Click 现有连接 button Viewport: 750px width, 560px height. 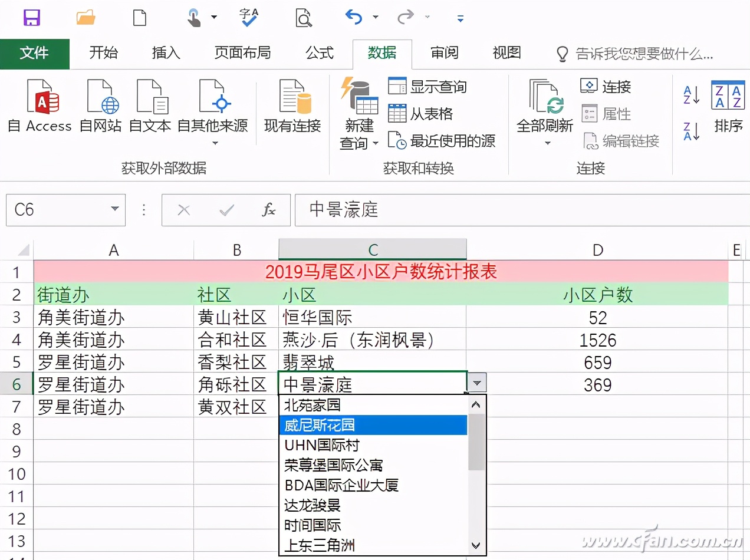(292, 106)
